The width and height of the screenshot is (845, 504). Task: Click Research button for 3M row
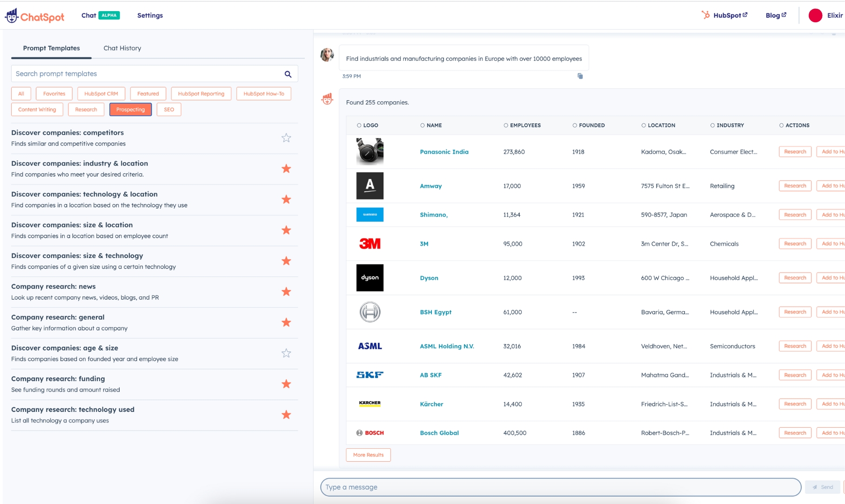pyautogui.click(x=795, y=244)
